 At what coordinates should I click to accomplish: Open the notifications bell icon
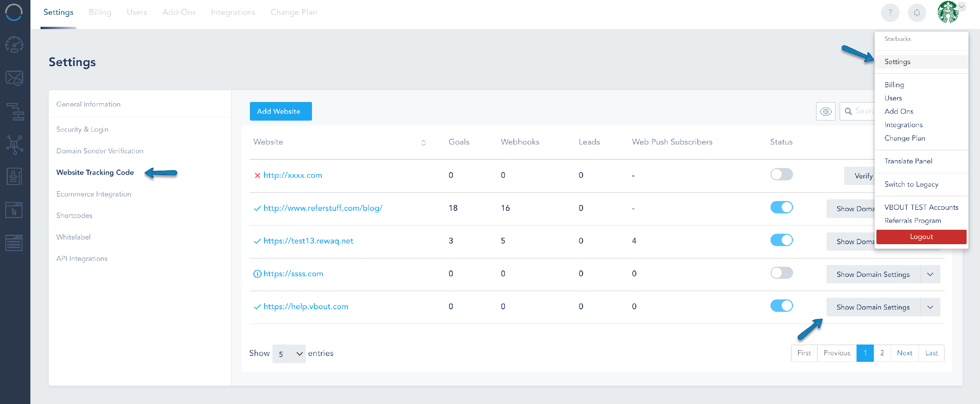(917, 12)
